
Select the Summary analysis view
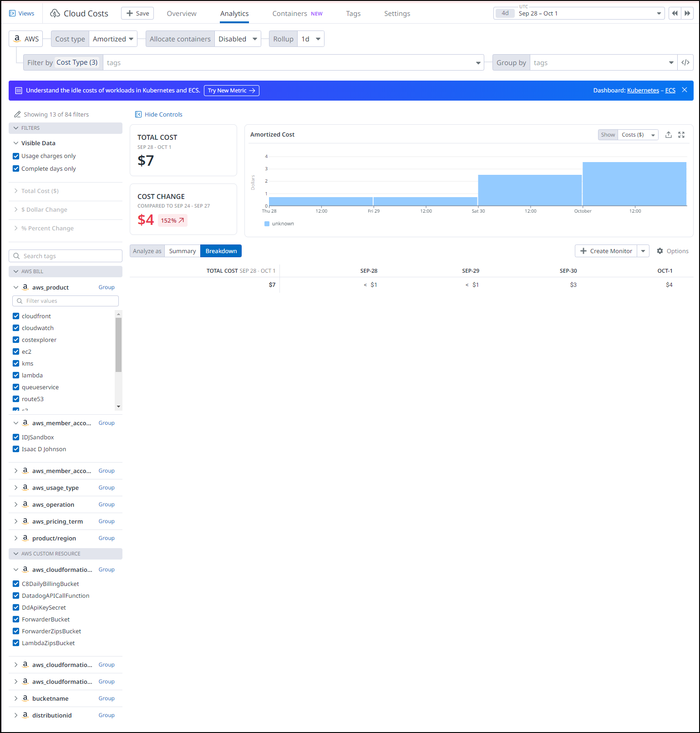(x=183, y=251)
